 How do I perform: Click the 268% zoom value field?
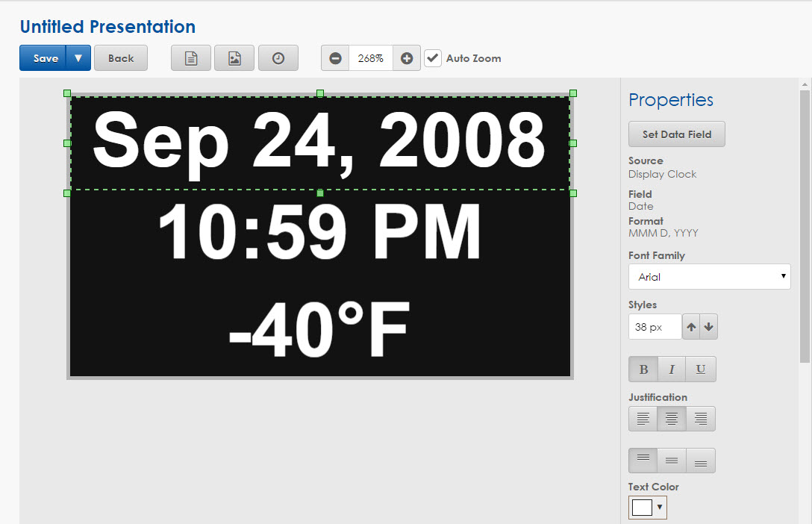[371, 58]
